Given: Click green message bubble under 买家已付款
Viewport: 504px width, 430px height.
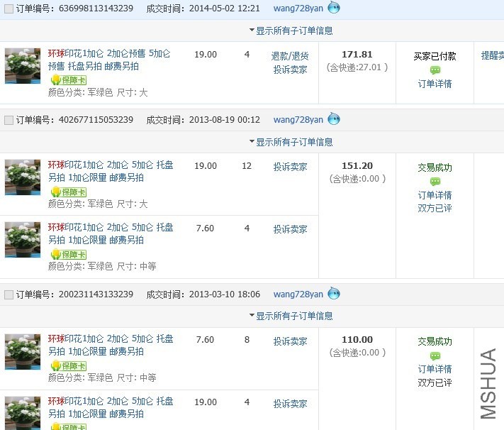Looking at the screenshot, I should 435,70.
